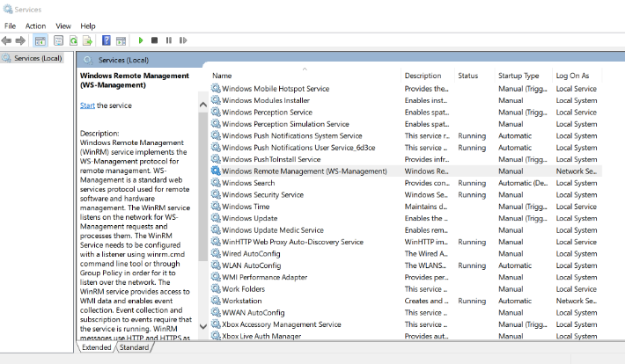Switch to the Standard tab
625x364 pixels.
tap(134, 347)
